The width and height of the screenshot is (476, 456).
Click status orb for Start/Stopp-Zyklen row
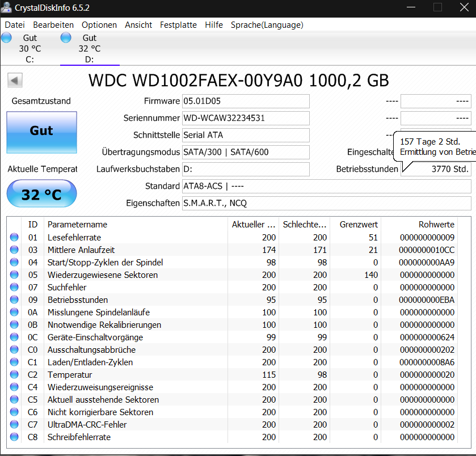pyautogui.click(x=14, y=262)
